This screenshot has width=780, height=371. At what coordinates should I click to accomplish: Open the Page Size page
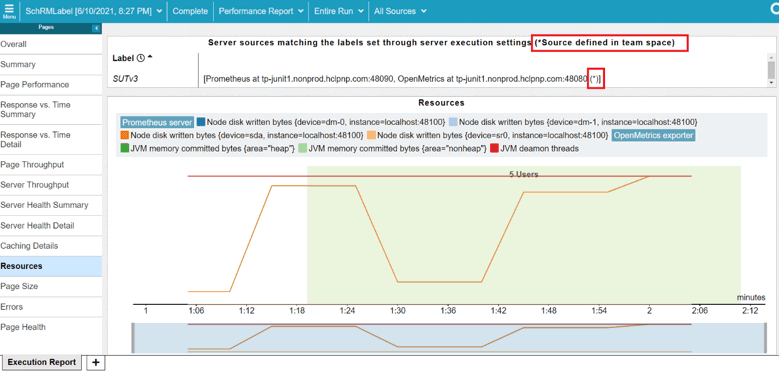pyautogui.click(x=51, y=286)
